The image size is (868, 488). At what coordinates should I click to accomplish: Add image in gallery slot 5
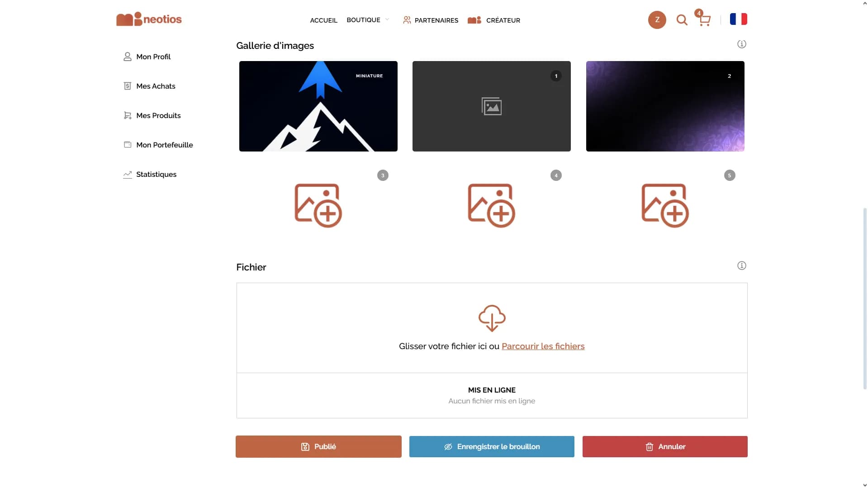point(665,205)
